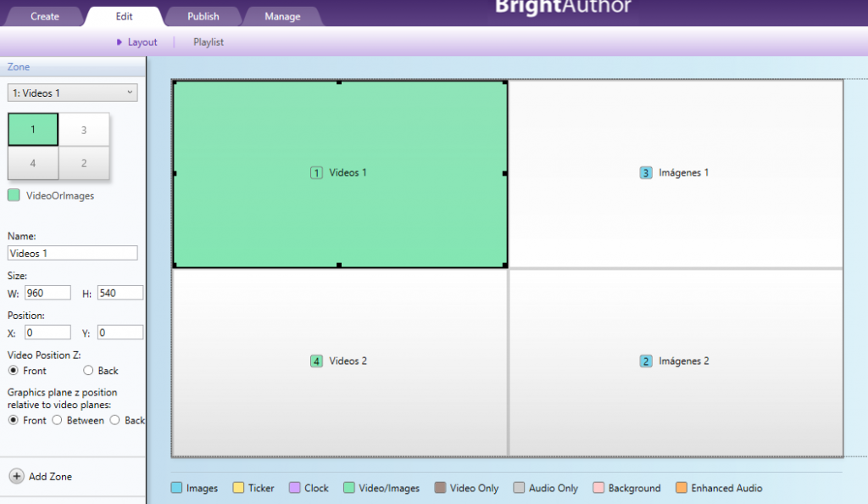
Task: Switch to the Publish tab
Action: 203,15
